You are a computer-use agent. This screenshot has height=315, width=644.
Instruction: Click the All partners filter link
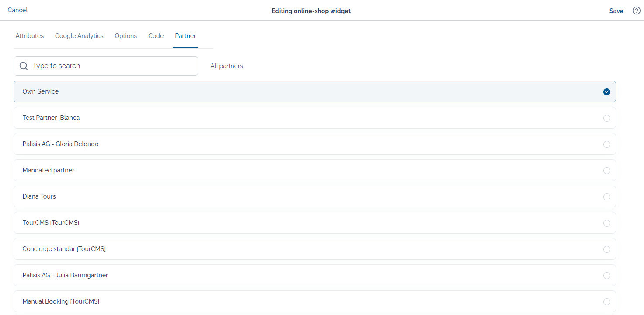(226, 66)
